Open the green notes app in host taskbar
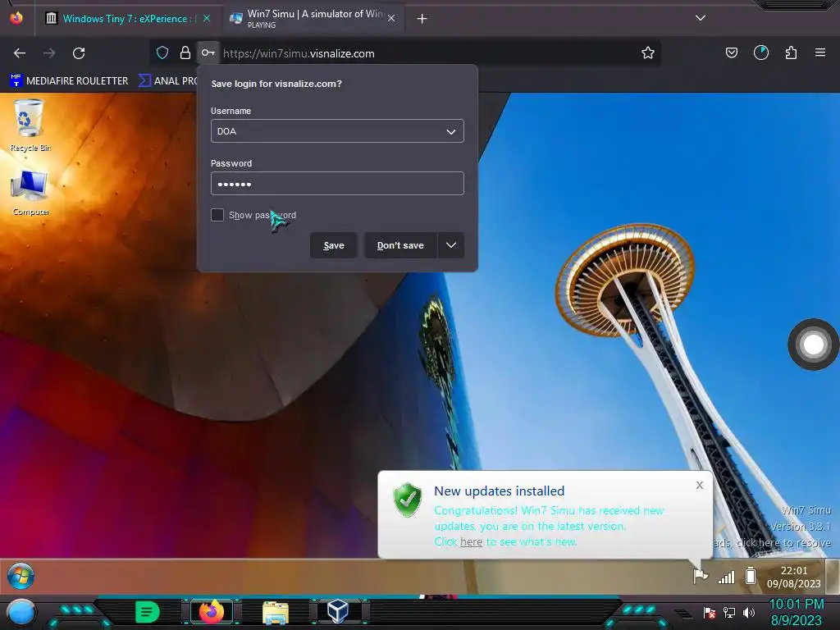 (148, 612)
